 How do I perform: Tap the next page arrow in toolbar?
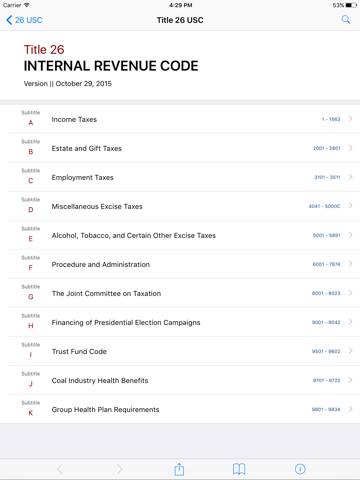coord(120,469)
